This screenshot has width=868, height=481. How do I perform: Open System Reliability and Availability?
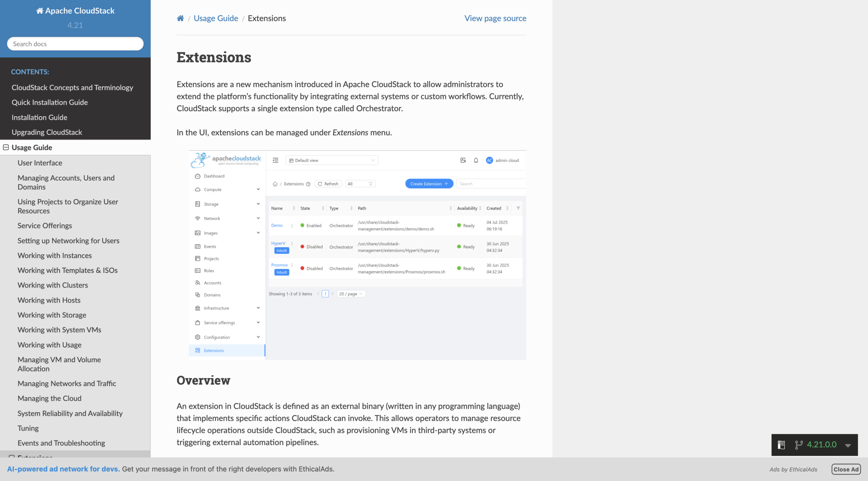70,414
